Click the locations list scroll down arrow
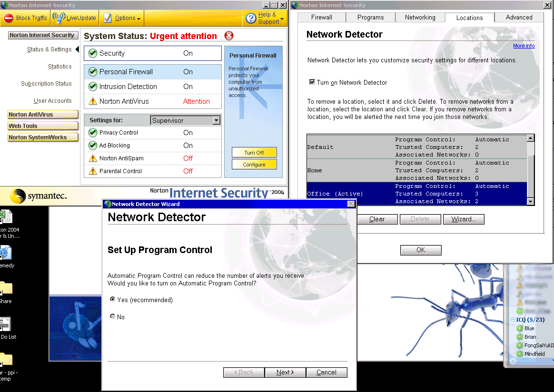554x392 pixels. coord(530,202)
